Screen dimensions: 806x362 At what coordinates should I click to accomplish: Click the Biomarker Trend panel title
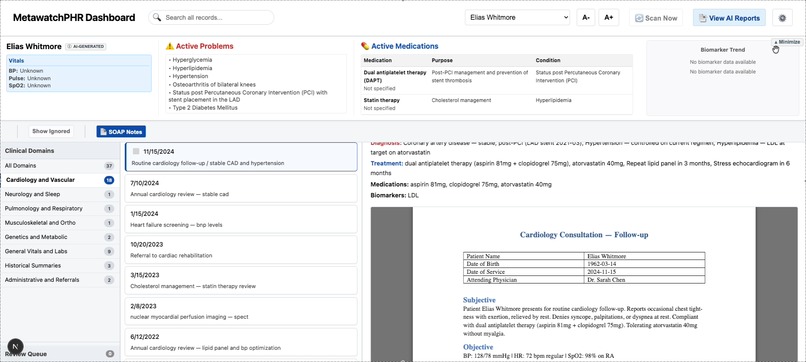[x=723, y=50]
